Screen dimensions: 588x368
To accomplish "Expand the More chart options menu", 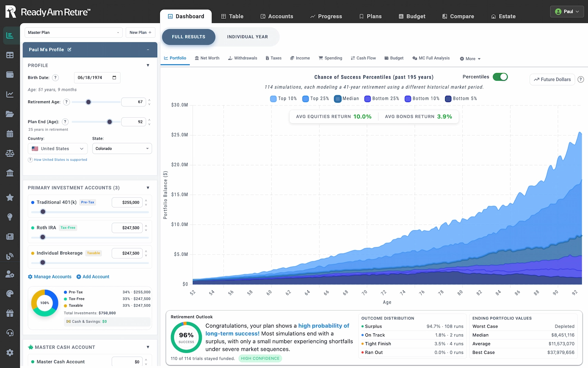I will tap(470, 59).
